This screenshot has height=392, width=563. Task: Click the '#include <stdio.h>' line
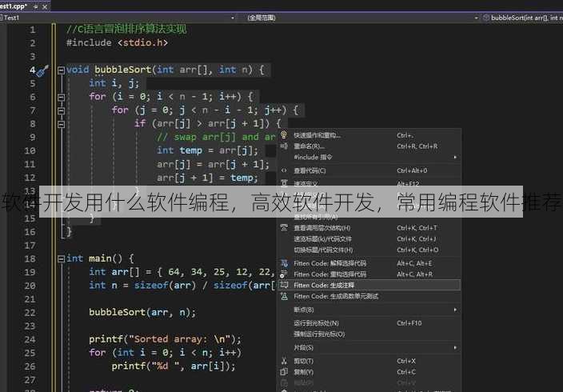(x=117, y=42)
